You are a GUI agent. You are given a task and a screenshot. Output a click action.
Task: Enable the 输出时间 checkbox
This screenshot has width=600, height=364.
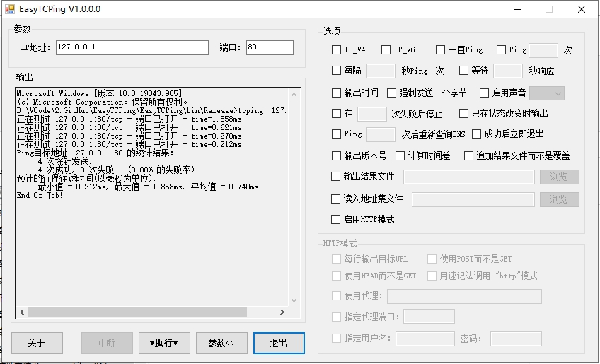(x=336, y=93)
